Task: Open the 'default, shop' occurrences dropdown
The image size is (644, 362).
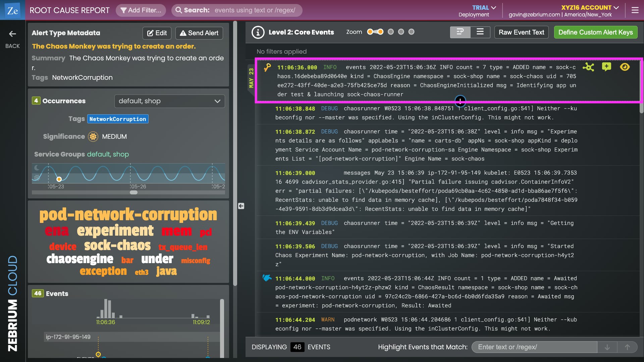Action: (x=169, y=101)
